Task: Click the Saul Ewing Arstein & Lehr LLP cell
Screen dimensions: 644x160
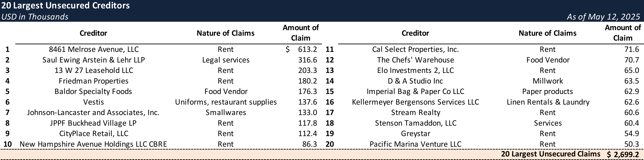Action: click(x=93, y=60)
